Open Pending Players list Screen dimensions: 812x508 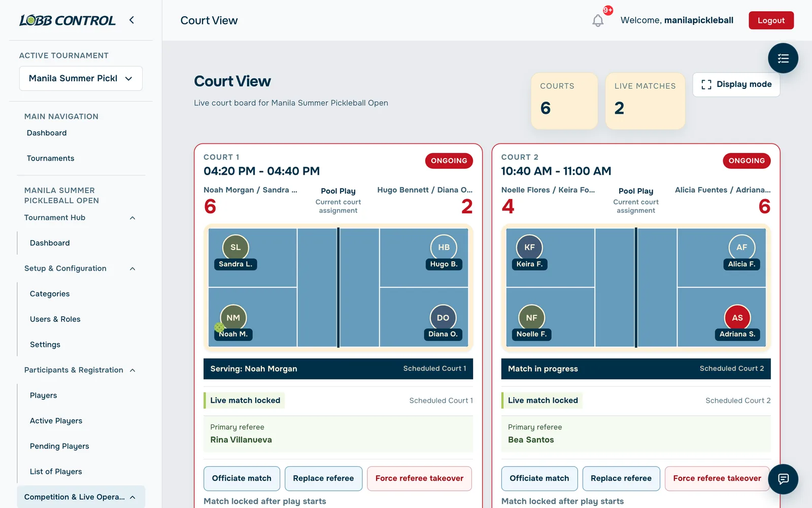point(59,446)
